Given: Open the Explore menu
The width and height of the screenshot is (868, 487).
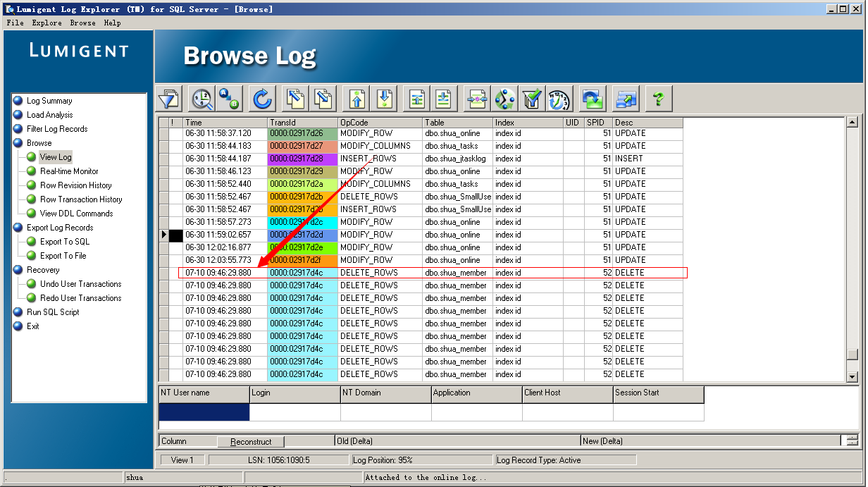Looking at the screenshot, I should pyautogui.click(x=46, y=23).
